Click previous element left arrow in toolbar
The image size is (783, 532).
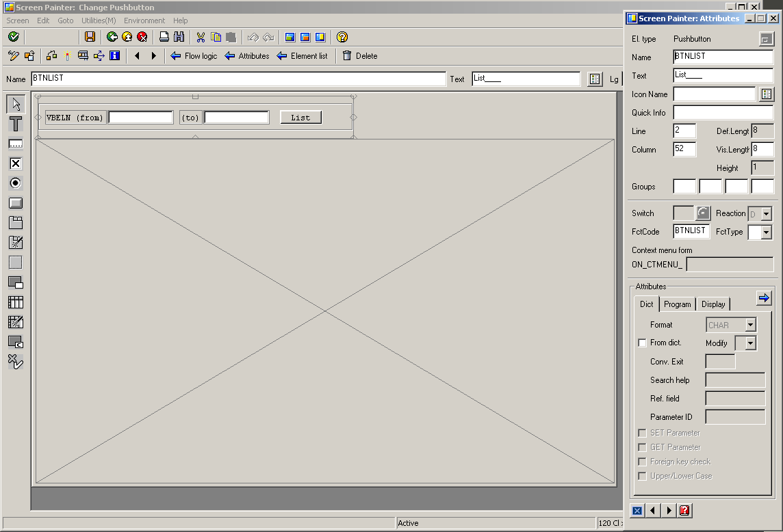137,56
